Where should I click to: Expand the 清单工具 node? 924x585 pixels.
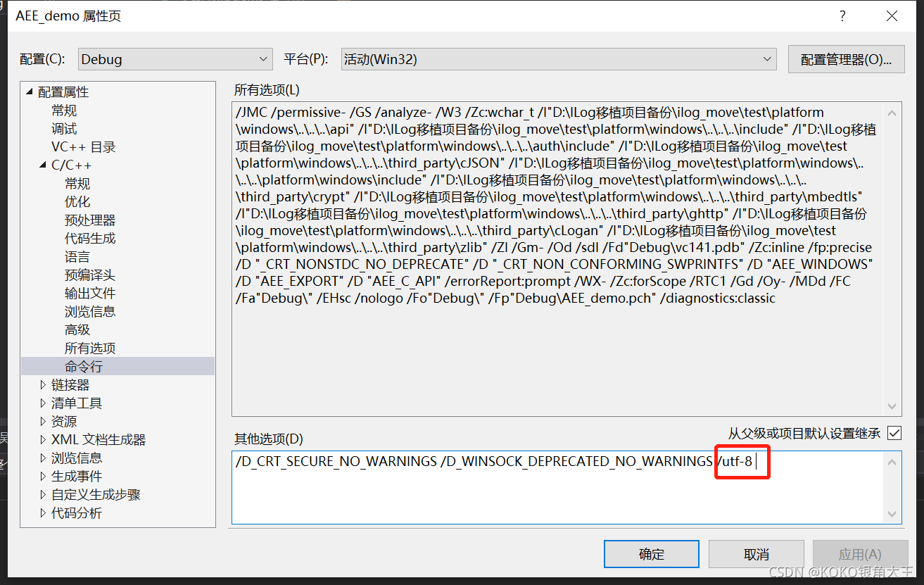pos(43,403)
